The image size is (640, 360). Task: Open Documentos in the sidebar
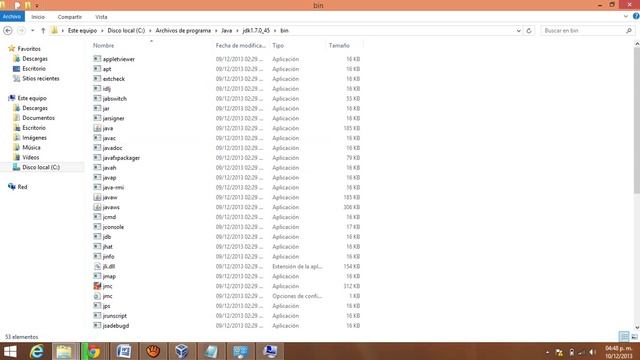(x=38, y=118)
